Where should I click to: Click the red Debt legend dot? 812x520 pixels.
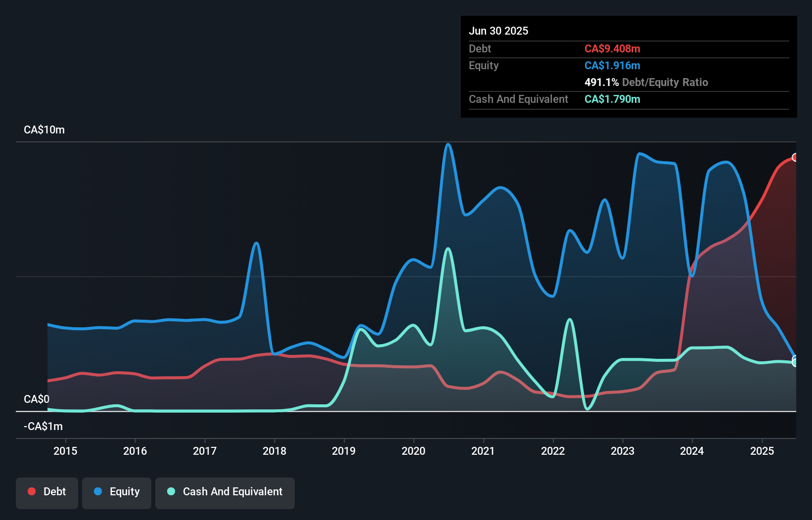[31, 491]
